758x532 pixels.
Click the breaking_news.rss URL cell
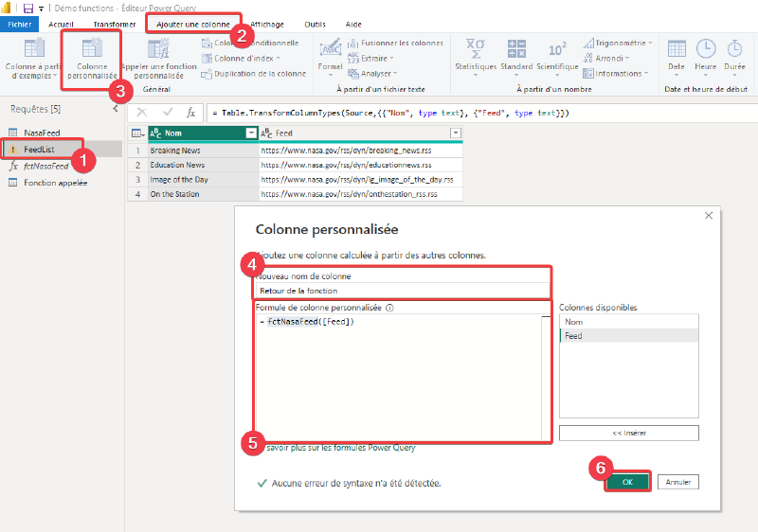(361, 151)
